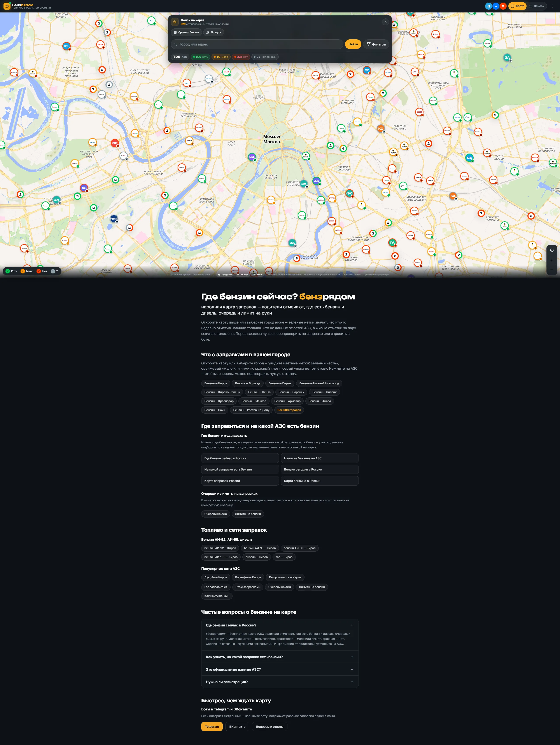The image size is (560, 745).
Task: Open Бензин — Ростов-на-Дону city link
Action: point(251,410)
